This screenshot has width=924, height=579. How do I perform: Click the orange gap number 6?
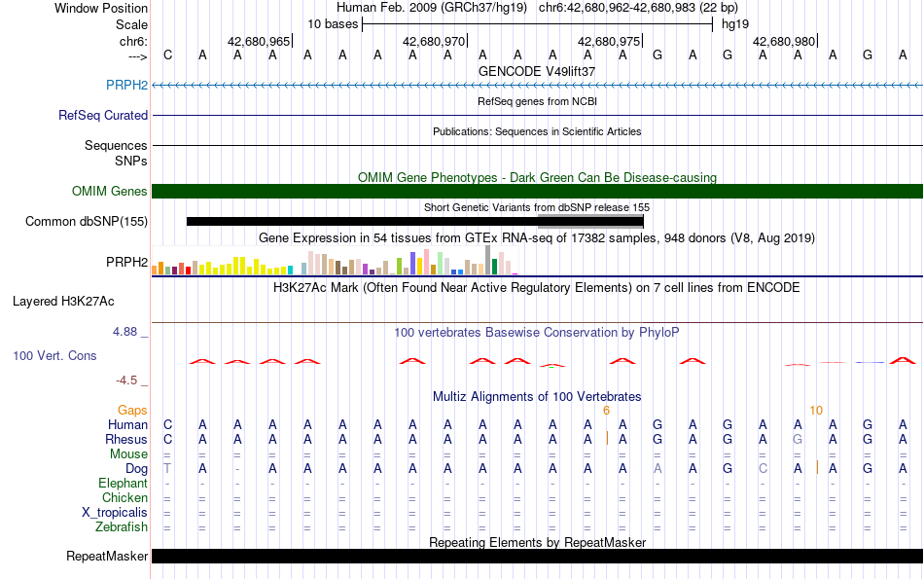(x=606, y=411)
